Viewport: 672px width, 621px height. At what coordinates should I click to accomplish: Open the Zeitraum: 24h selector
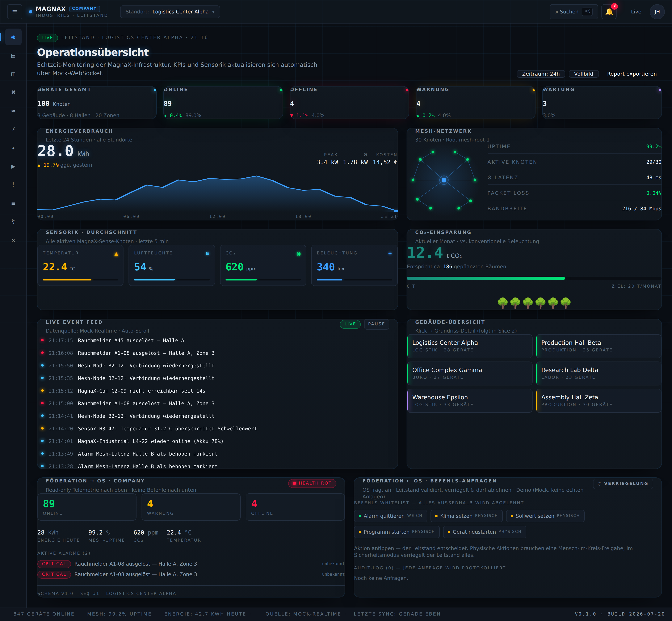tap(541, 74)
